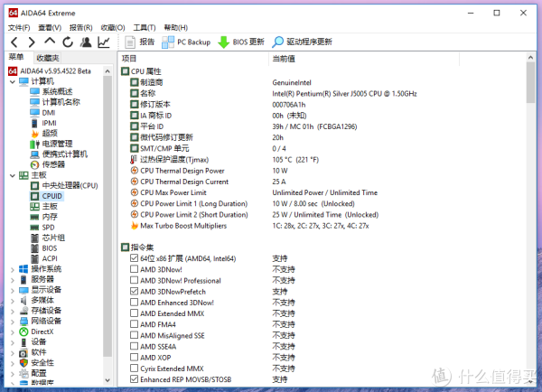Expand the 多媒体 tree node
This screenshot has width=542, height=392.
coord(13,301)
